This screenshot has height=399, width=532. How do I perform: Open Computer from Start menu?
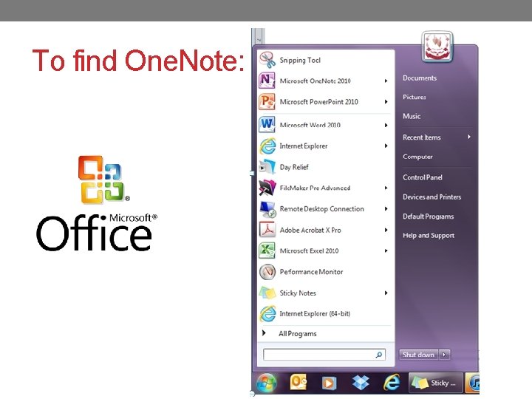click(x=417, y=157)
